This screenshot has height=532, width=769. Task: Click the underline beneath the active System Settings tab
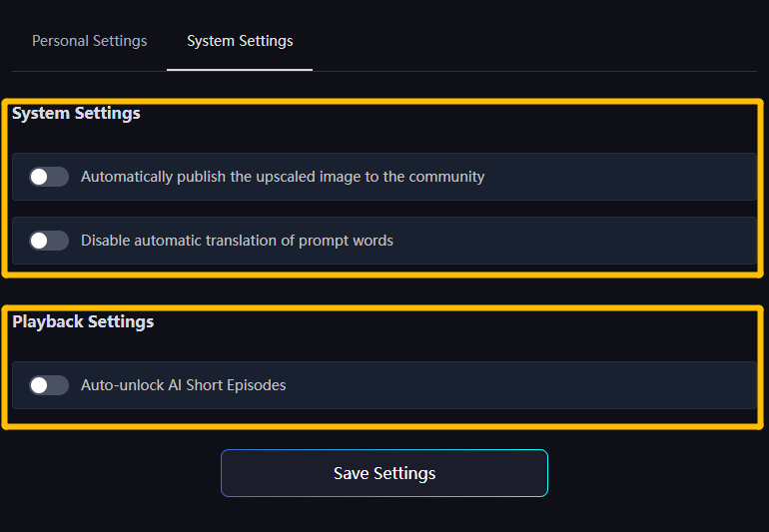click(x=240, y=70)
